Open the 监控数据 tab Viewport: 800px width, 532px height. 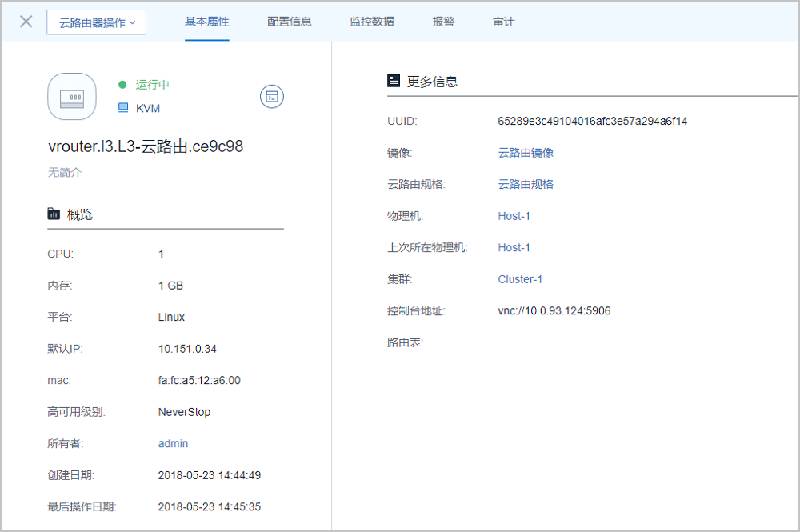tap(372, 22)
